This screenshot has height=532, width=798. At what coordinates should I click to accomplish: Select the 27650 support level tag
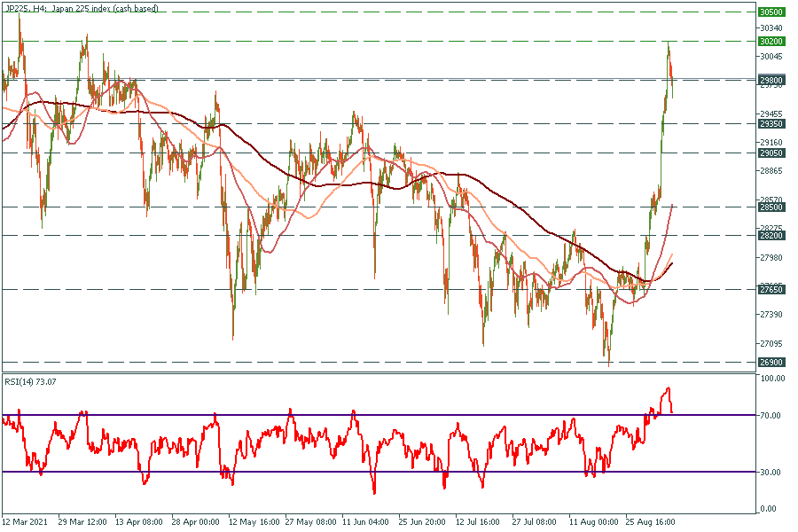771,289
